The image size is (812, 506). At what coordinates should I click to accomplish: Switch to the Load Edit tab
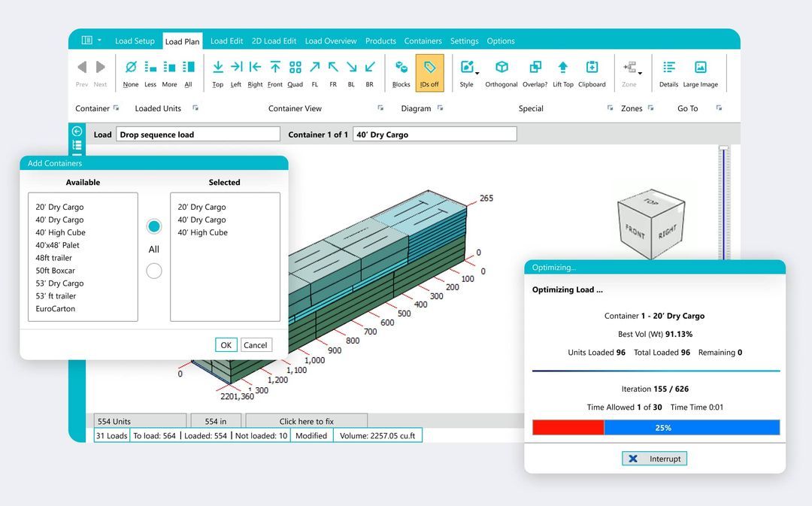point(226,41)
